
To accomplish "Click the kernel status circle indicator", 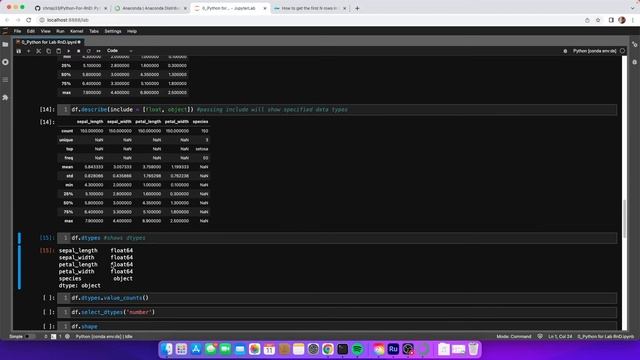I will tap(622, 51).
